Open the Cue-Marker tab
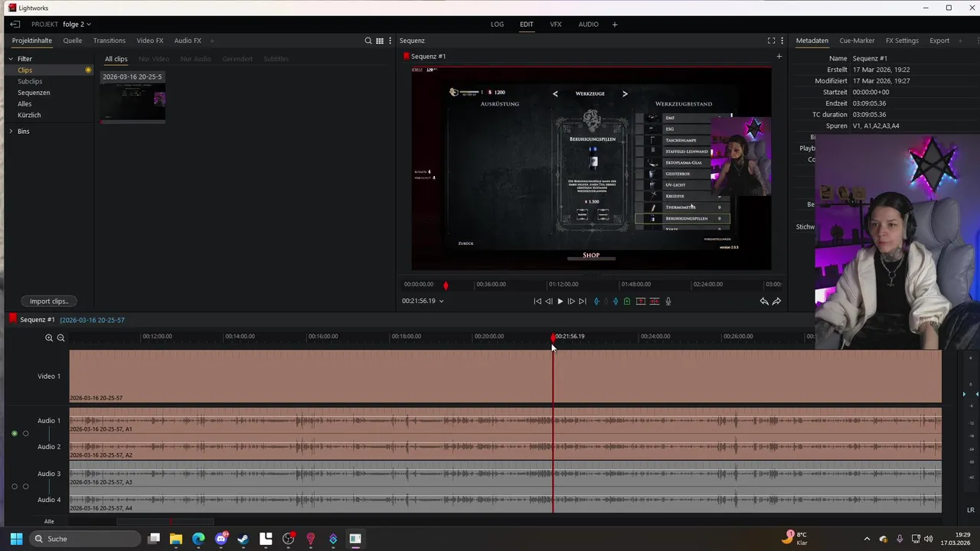Screen dimensions: 980x551 pyautogui.click(x=857, y=41)
